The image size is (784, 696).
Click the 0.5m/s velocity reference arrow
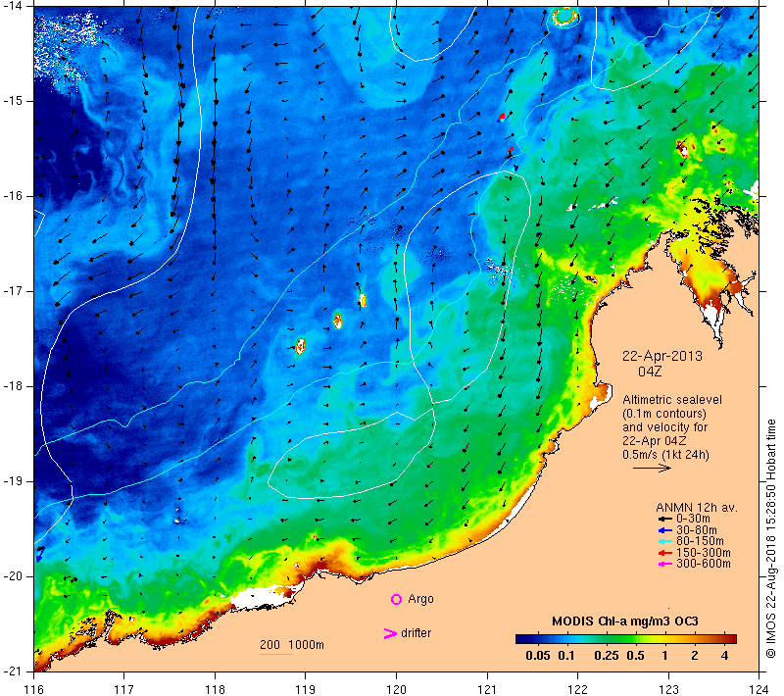point(652,468)
